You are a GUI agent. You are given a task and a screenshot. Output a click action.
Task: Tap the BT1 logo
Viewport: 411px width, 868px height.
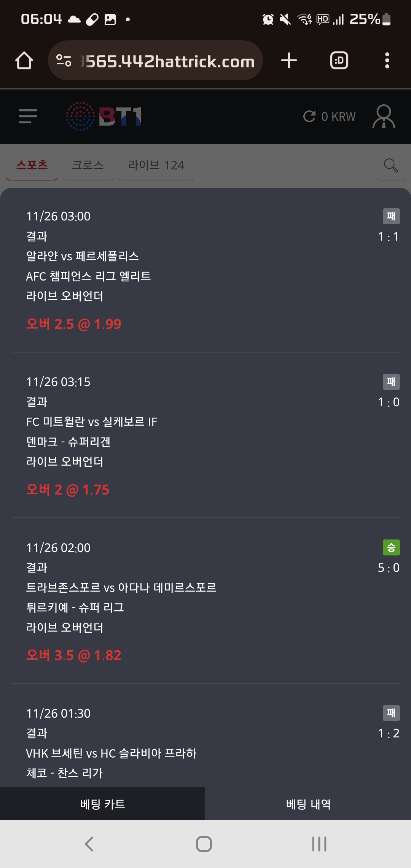pyautogui.click(x=104, y=116)
